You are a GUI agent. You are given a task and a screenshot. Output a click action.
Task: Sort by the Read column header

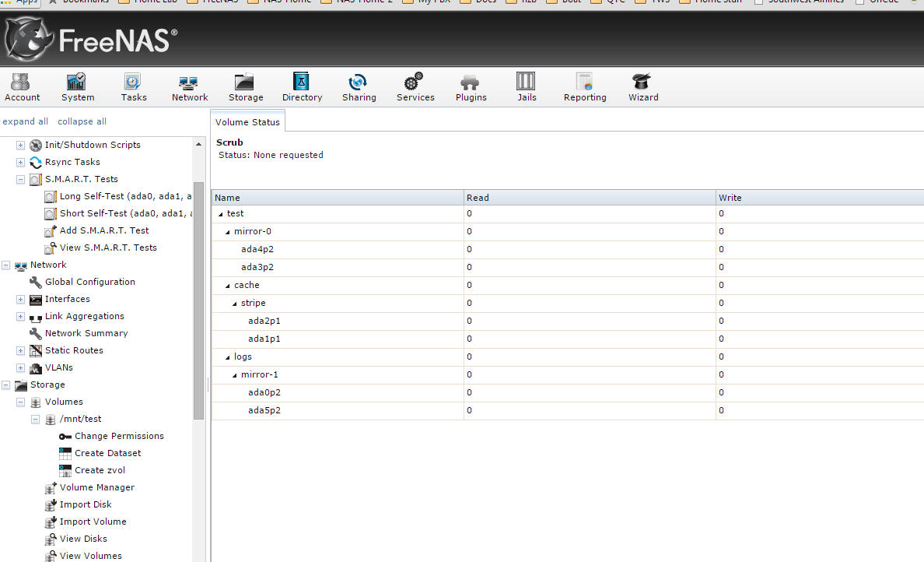[x=590, y=198]
